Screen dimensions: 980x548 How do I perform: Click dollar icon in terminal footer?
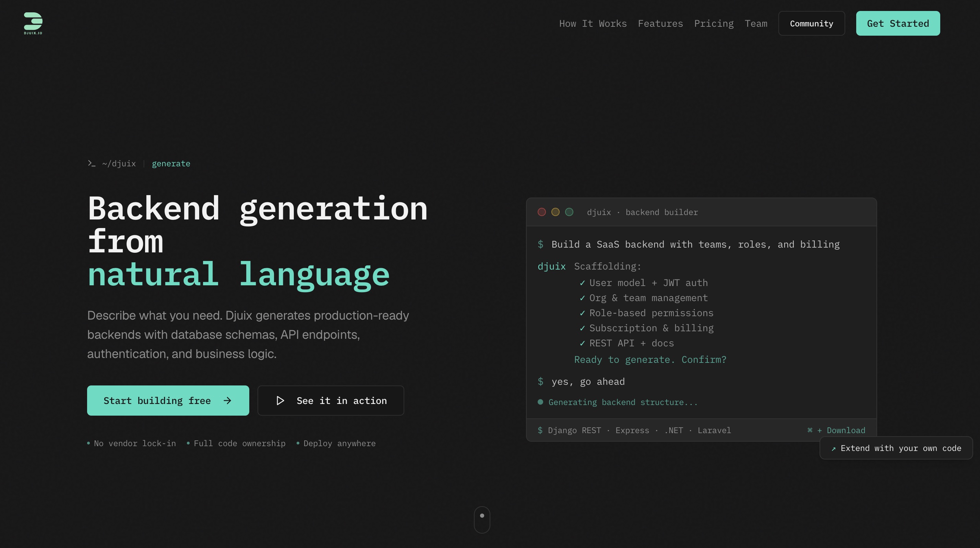pos(540,430)
